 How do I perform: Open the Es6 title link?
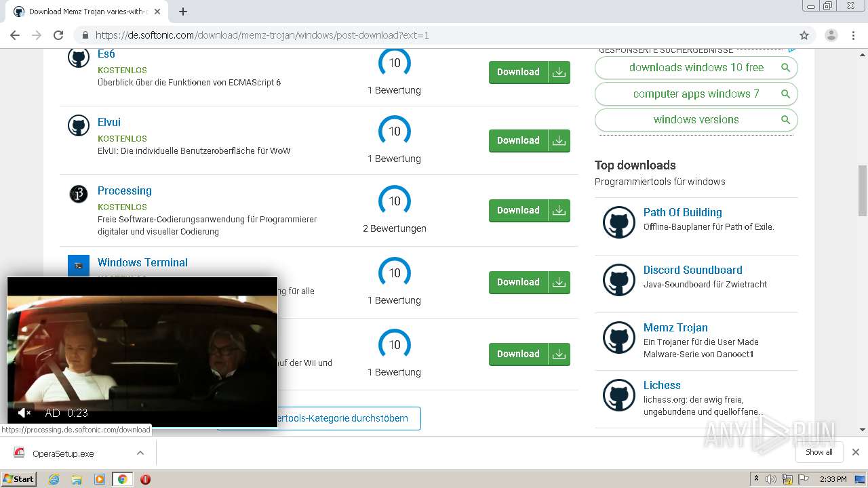[106, 54]
